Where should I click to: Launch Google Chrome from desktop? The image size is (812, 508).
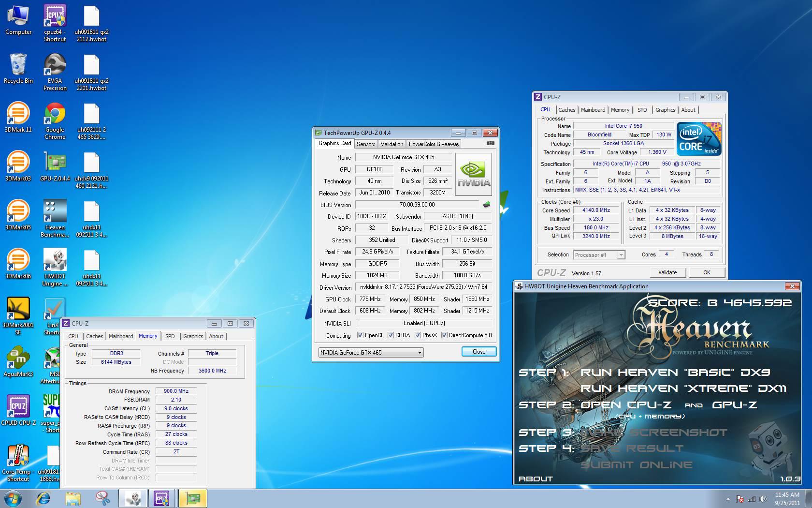[55, 121]
